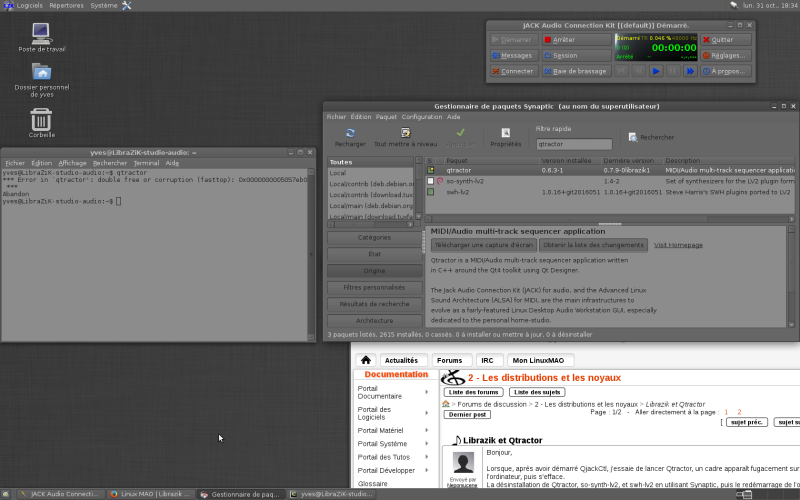Open the Visit Homepage link
Viewport: 800px width, 500px height.
(x=678, y=245)
